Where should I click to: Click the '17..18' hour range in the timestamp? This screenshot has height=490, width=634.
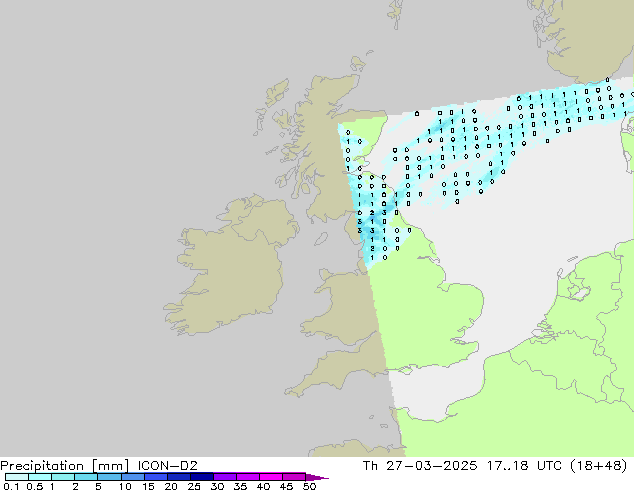pos(507,466)
